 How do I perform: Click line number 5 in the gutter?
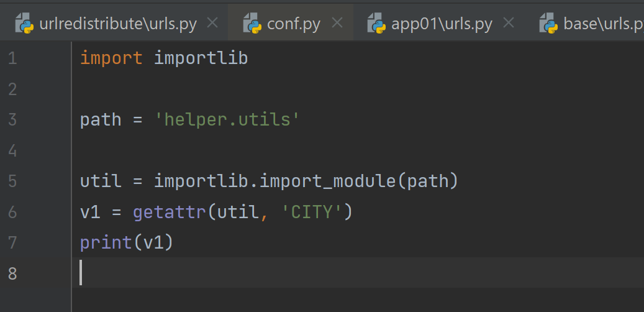click(x=13, y=181)
